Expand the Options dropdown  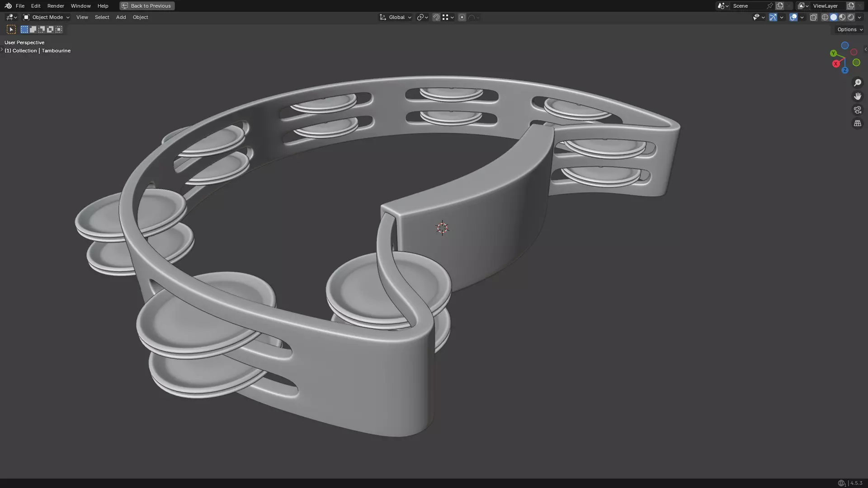point(849,29)
